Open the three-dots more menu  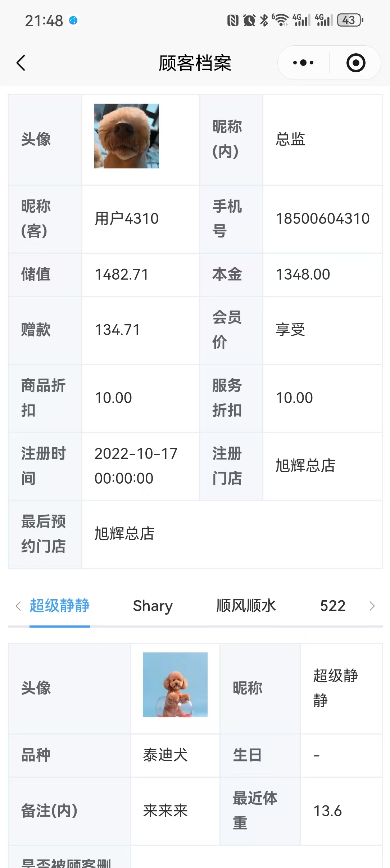coord(303,63)
